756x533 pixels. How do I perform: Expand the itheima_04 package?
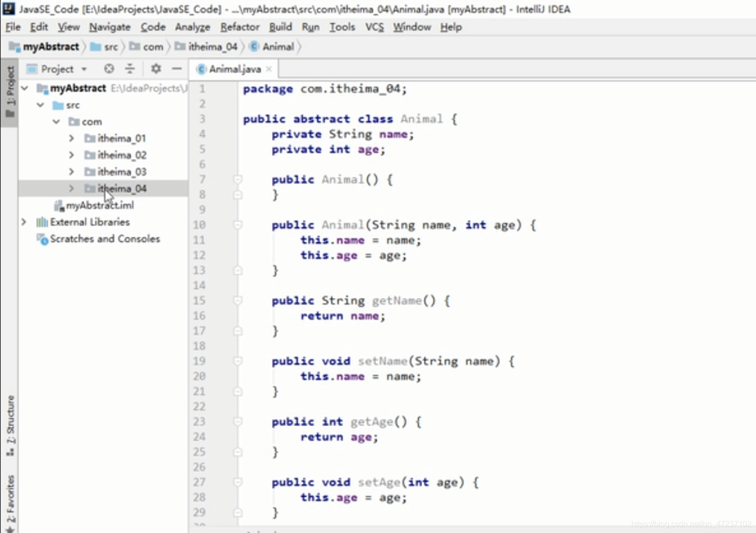[x=71, y=189]
